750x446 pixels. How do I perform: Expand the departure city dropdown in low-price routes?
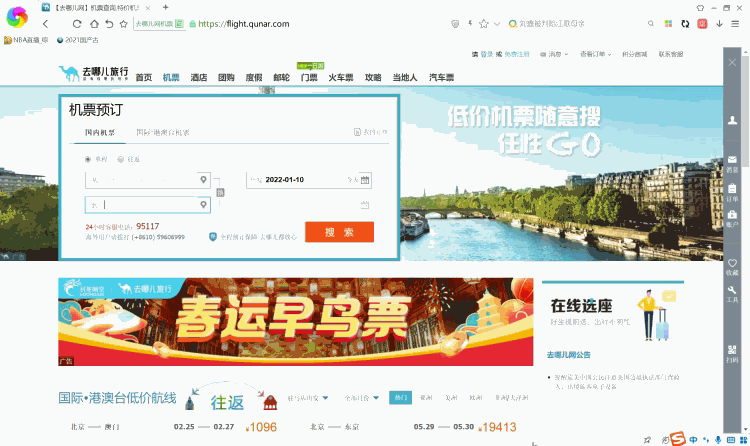click(x=307, y=398)
